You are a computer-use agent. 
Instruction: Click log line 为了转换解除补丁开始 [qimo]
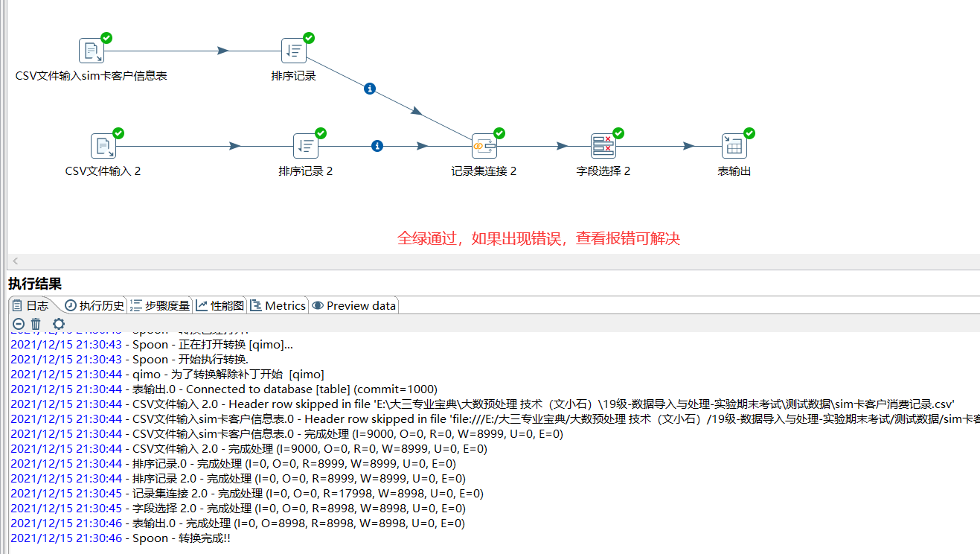tap(167, 375)
